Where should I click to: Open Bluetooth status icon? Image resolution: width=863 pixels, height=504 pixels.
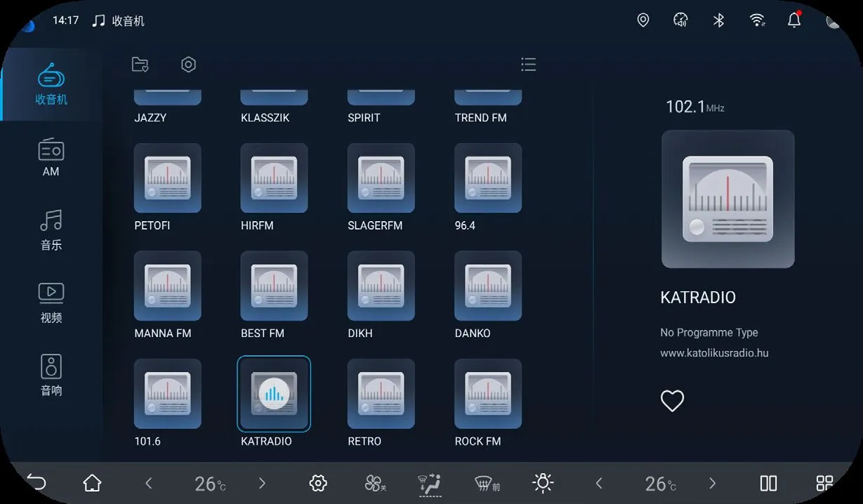(x=718, y=20)
